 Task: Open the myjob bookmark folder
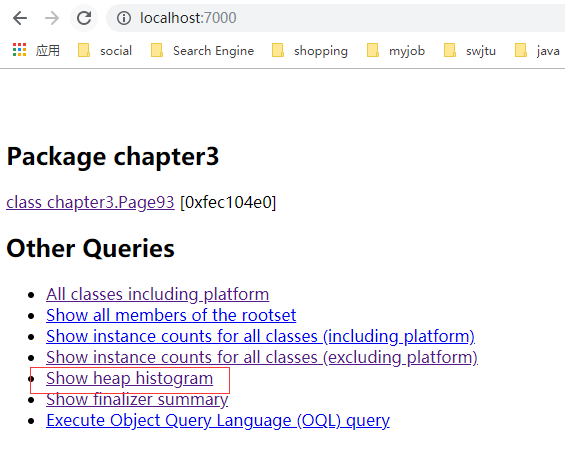pyautogui.click(x=395, y=50)
